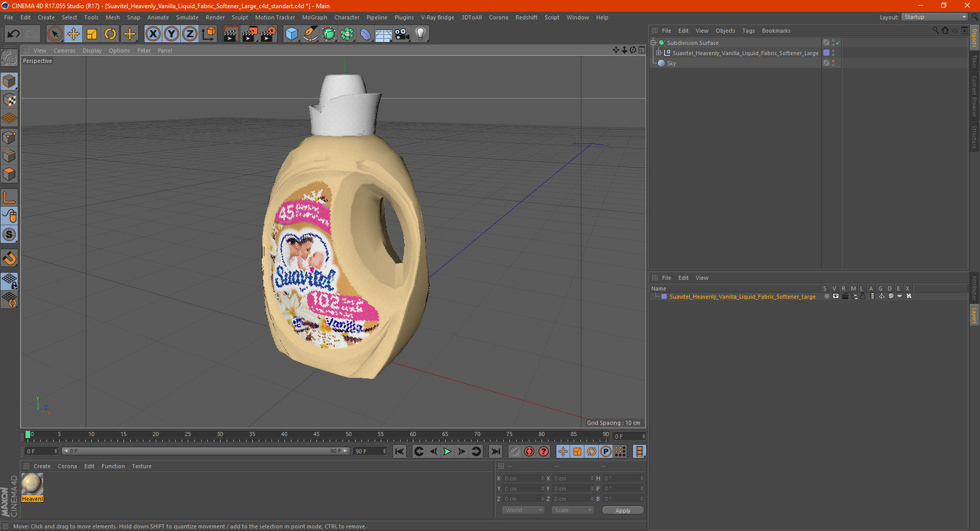Viewport: 980px width, 531px height.
Task: Toggle layer Solo for Suavitel layer
Action: (x=826, y=296)
